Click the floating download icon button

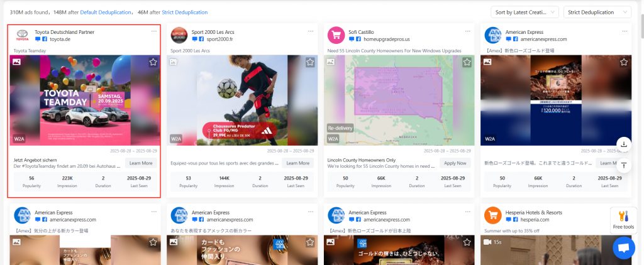(x=623, y=144)
